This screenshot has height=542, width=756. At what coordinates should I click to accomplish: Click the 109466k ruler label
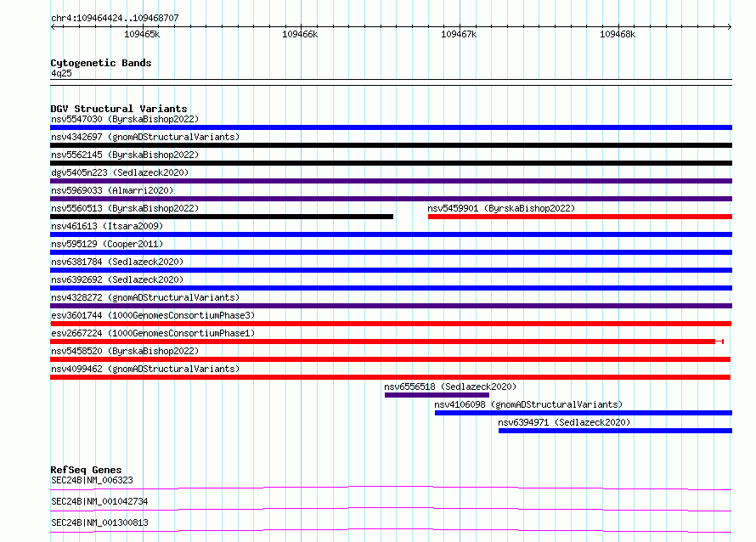tap(300, 34)
